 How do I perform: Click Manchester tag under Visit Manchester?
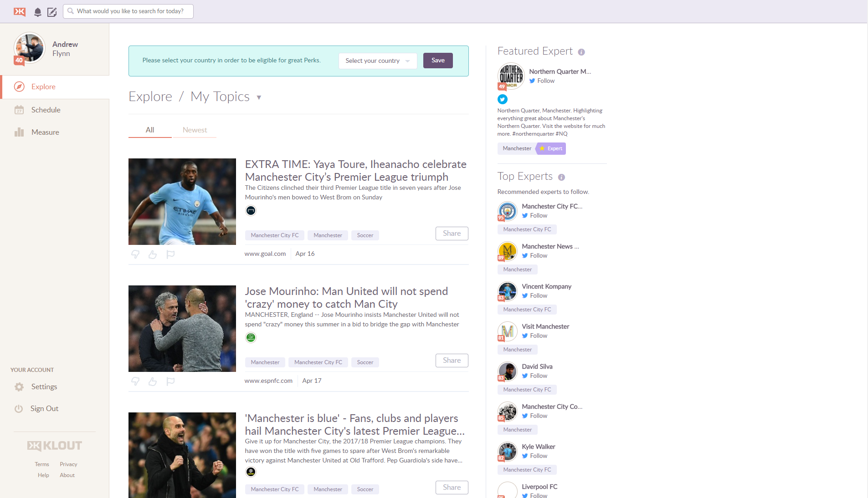tap(517, 350)
